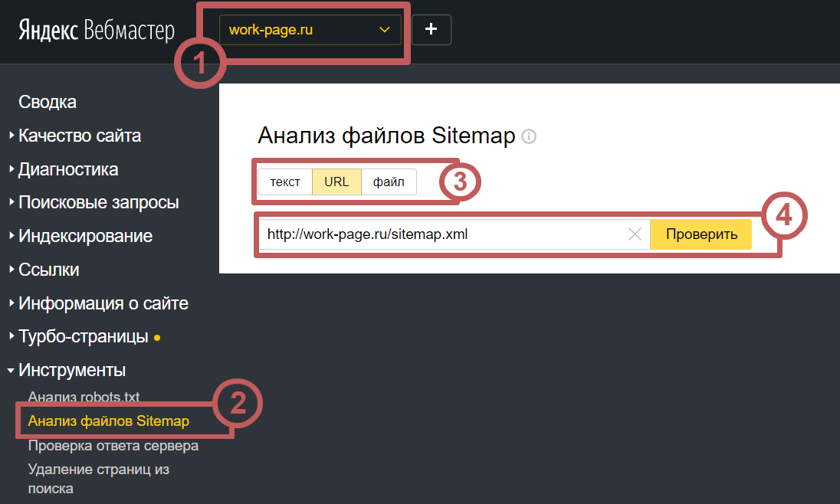The width and height of the screenshot is (840, 504).
Task: Open the Сводка section
Action: [48, 103]
